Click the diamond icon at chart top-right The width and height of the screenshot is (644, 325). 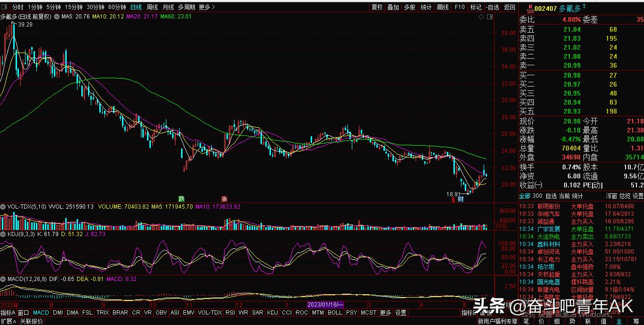[481, 17]
